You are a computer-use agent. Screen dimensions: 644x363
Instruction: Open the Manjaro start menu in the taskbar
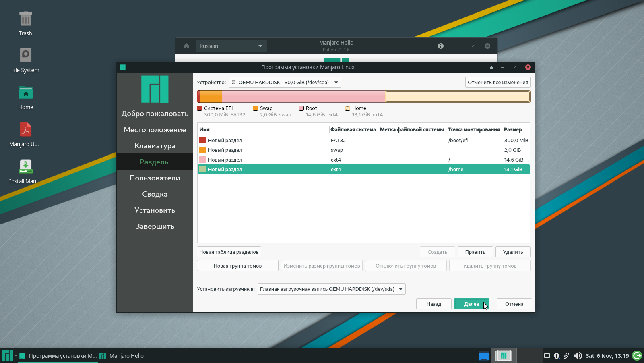pyautogui.click(x=7, y=356)
